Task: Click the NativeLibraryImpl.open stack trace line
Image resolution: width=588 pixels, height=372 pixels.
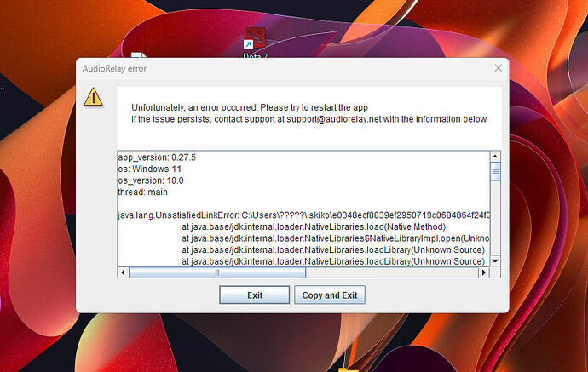Action: point(336,238)
